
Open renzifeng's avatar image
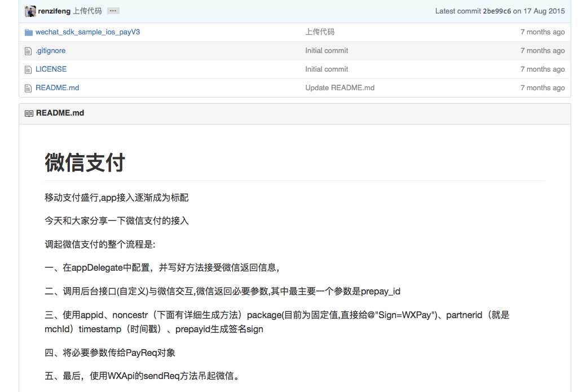[30, 11]
